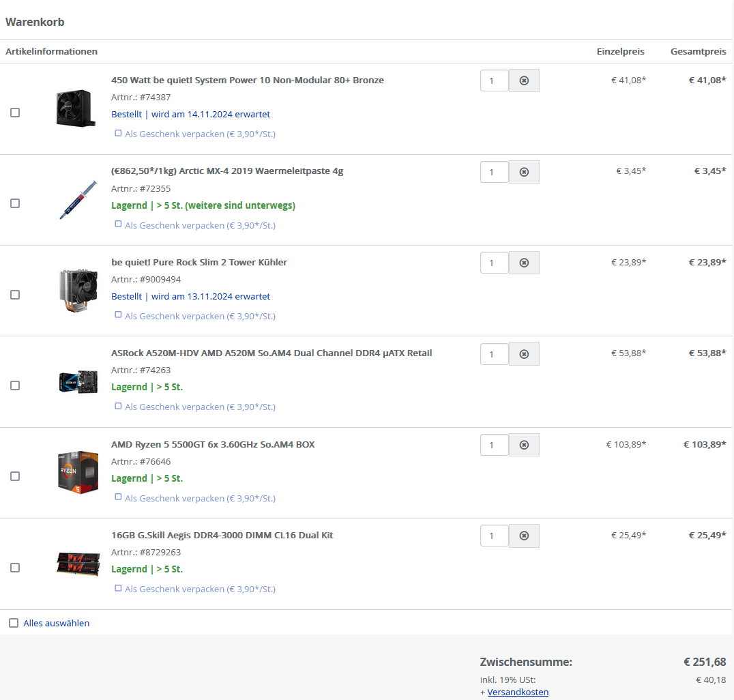
Task: Remove Arctic MX-4 thermal paste from cart
Action: (524, 172)
